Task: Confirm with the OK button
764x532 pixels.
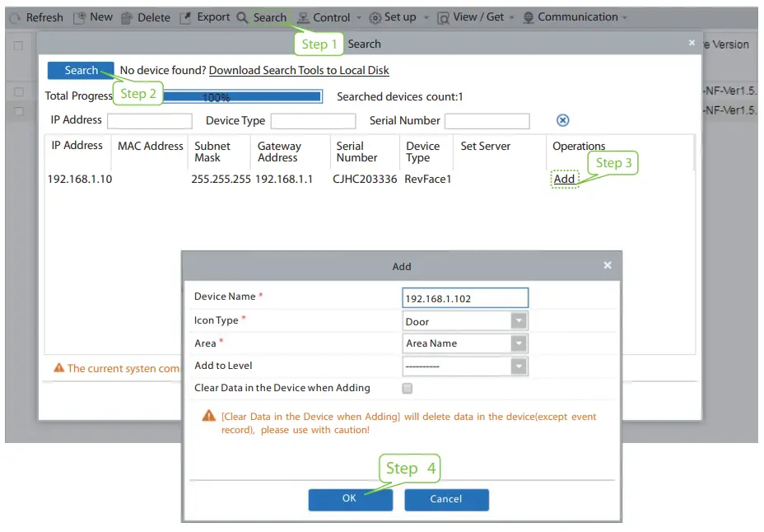Action: (x=350, y=499)
